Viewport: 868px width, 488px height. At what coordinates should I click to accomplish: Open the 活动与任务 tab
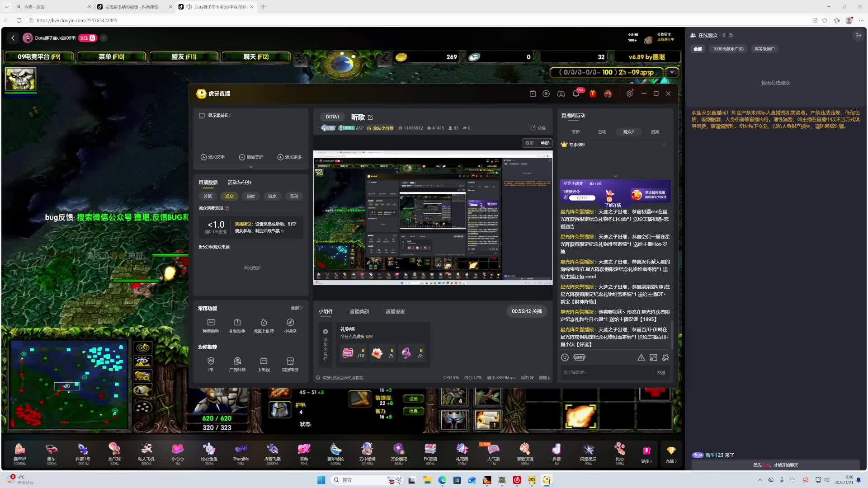(239, 183)
